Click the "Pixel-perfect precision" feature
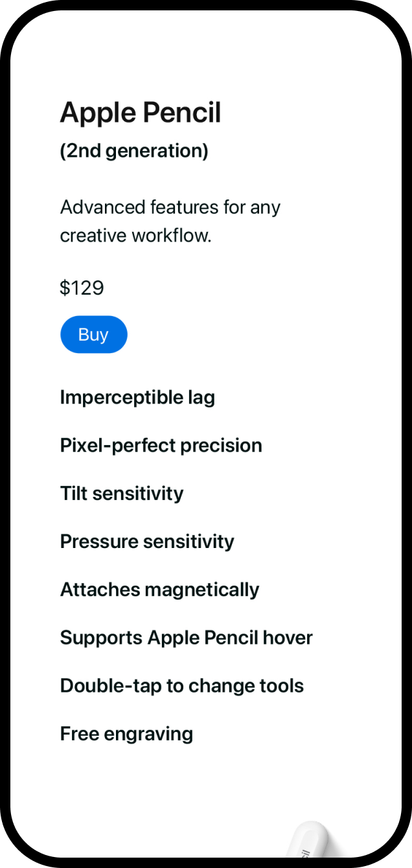This screenshot has width=412, height=868. (161, 445)
